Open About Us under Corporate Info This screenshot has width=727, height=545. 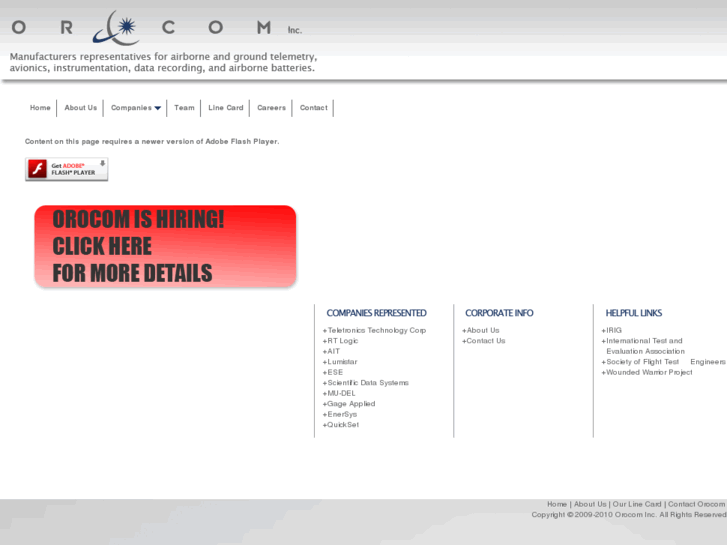[481, 330]
